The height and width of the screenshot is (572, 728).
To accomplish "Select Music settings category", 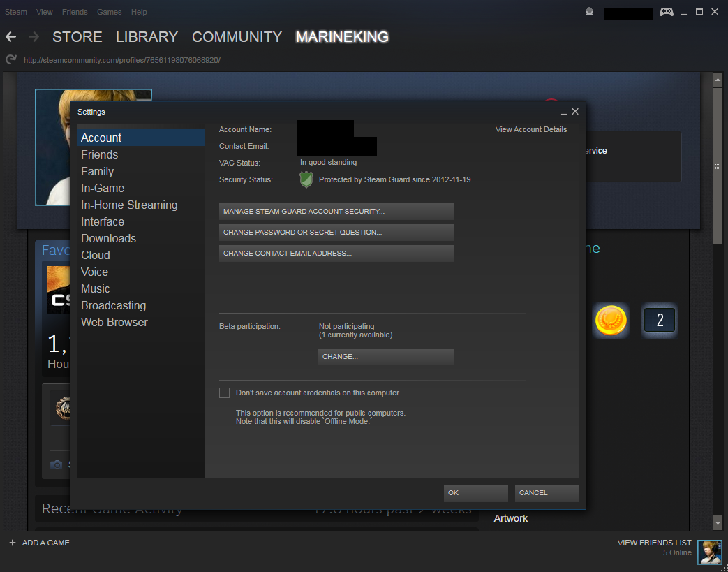I will (141, 288).
